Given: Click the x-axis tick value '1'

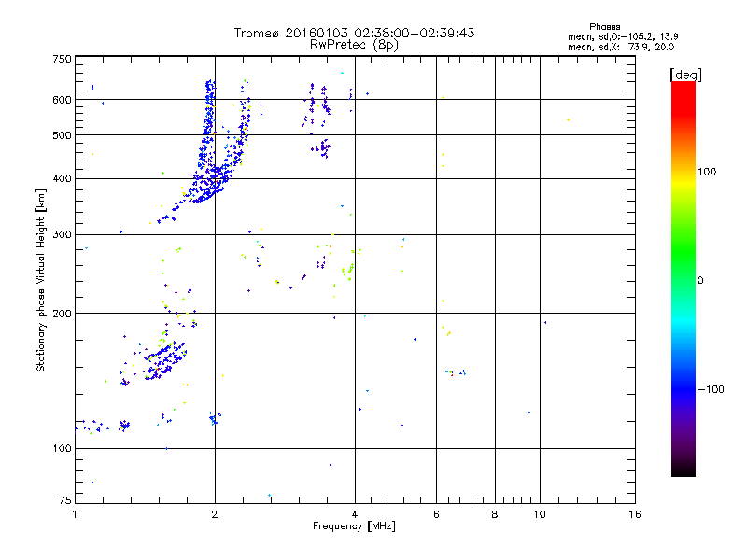Looking at the screenshot, I should point(75,514).
